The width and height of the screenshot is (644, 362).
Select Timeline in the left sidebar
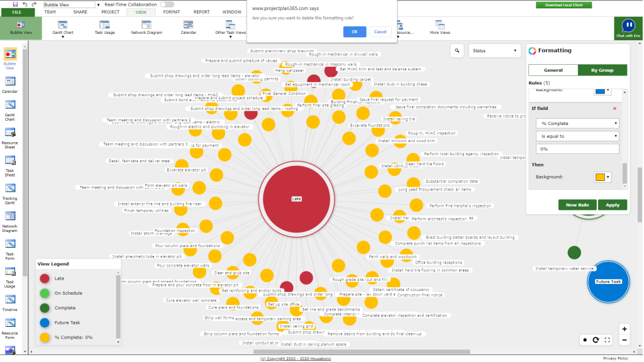(x=10, y=304)
